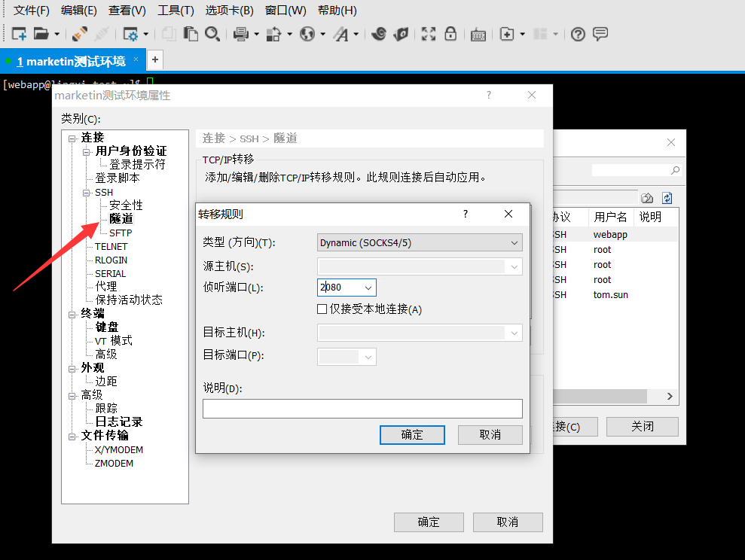Open the Find magnifier toolbar icon

212,34
